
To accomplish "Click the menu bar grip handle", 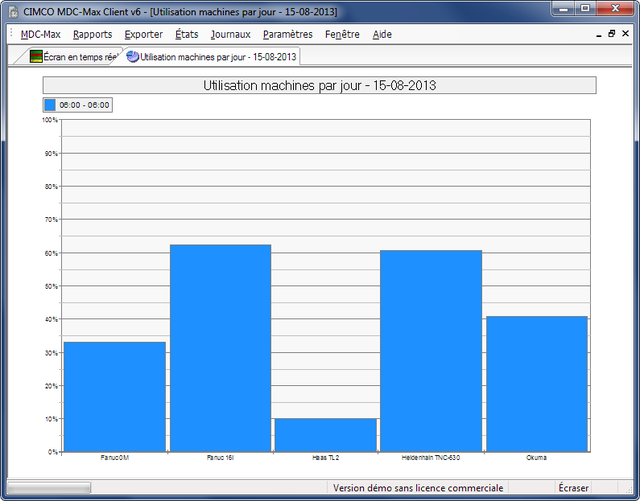I will coord(11,34).
